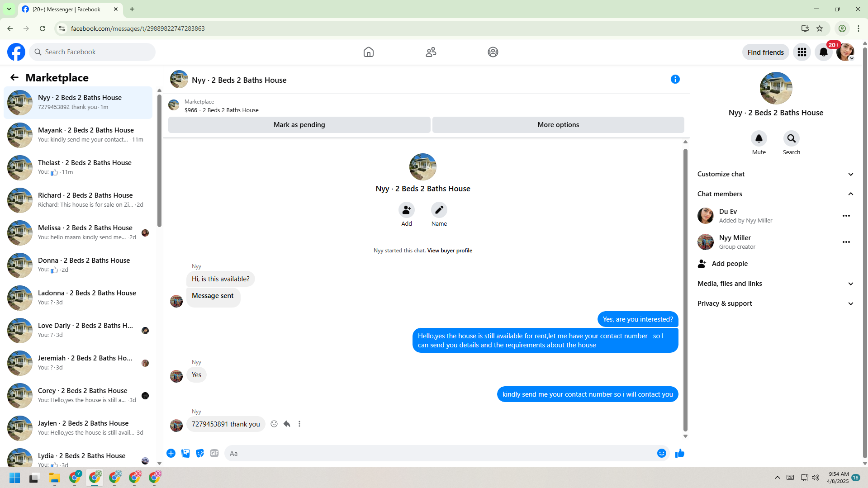The height and width of the screenshot is (488, 868).
Task: Open conversation information icon
Action: click(675, 80)
